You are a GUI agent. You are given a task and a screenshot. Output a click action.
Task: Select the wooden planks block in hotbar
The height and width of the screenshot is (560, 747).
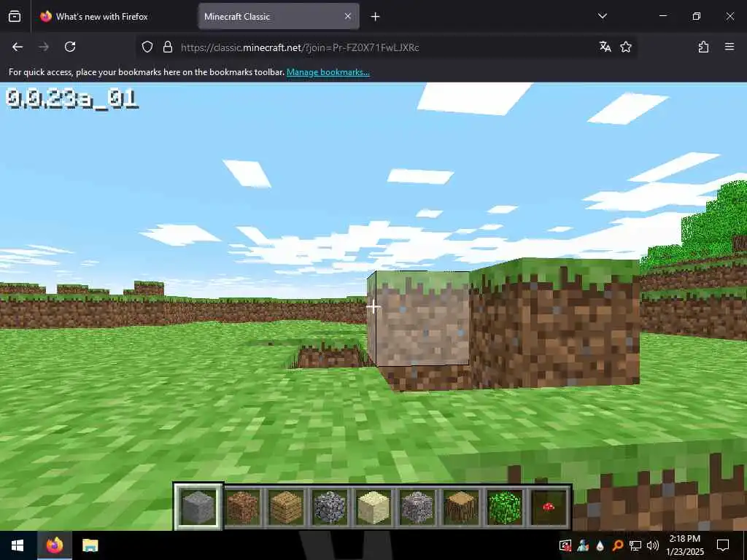(286, 507)
